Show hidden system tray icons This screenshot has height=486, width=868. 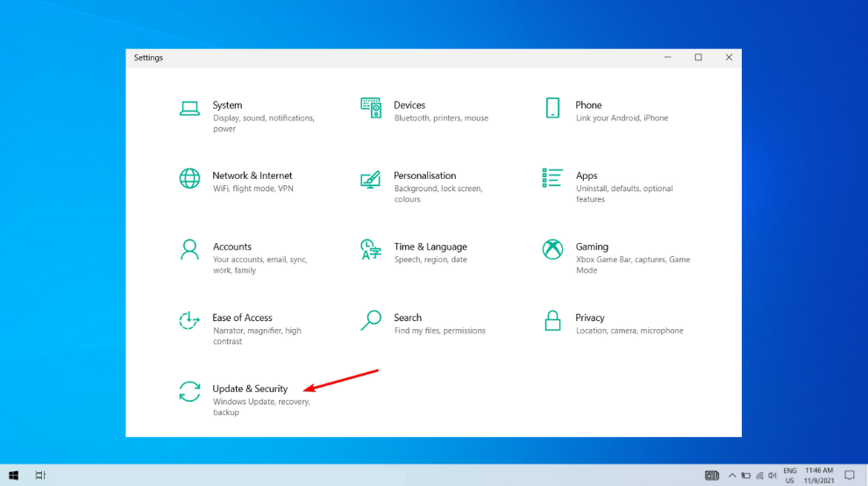pos(732,475)
